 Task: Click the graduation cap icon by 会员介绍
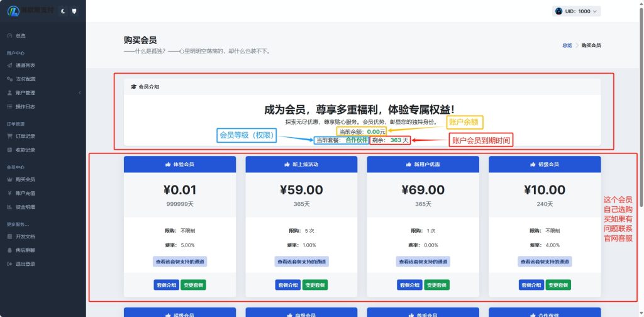pyautogui.click(x=133, y=87)
